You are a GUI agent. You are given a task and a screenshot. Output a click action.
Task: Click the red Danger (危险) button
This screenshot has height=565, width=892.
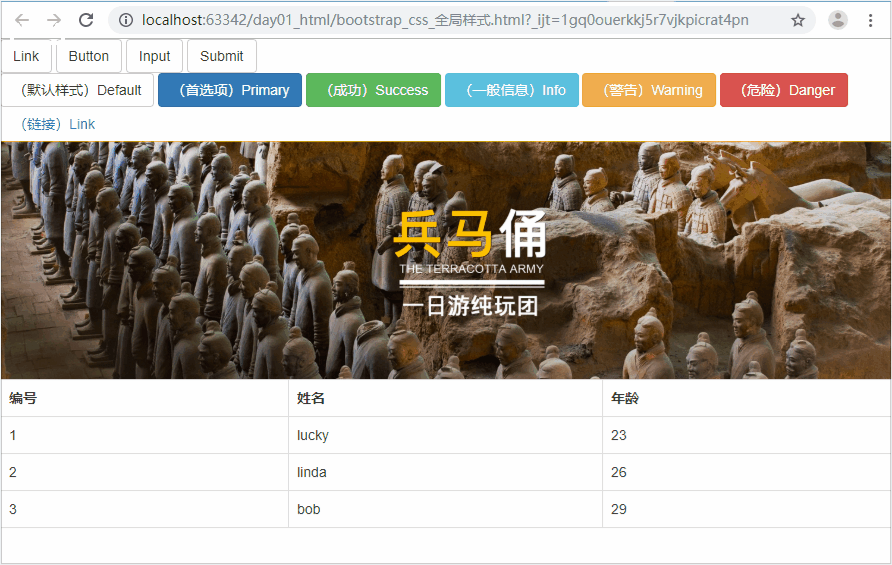click(784, 90)
